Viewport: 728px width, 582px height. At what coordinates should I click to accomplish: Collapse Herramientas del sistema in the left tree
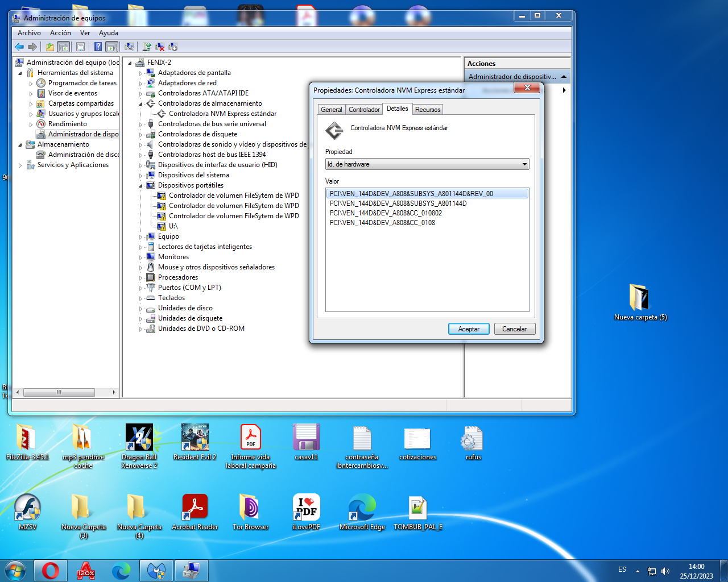click(20, 73)
